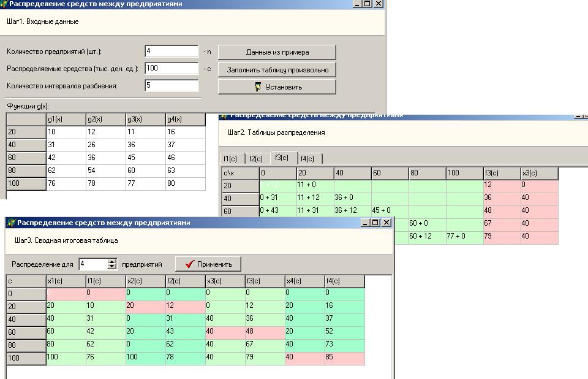Click the app icon in the Шаг3 window title bar
Viewport: 588px width, 379px height.
tap(11, 223)
